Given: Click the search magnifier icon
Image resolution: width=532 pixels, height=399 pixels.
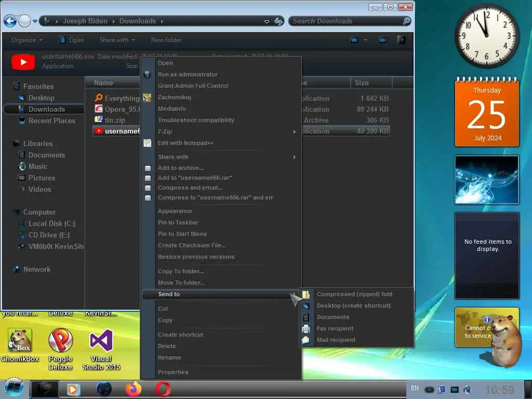Looking at the screenshot, I should 406,21.
